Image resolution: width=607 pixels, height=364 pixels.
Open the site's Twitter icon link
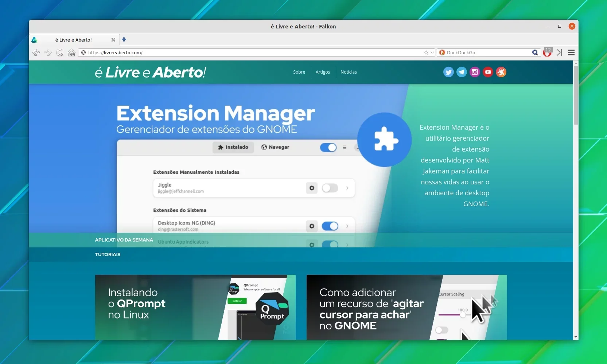[448, 72]
